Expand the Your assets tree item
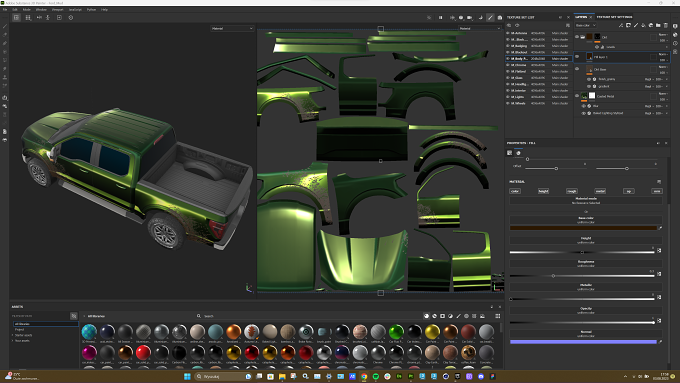This screenshot has width=680, height=383. pyautogui.click(x=12, y=340)
